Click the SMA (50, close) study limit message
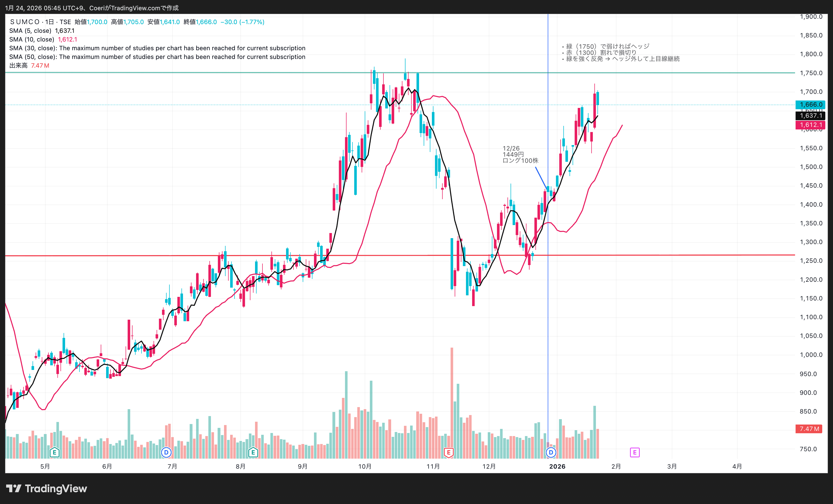 pos(157,57)
